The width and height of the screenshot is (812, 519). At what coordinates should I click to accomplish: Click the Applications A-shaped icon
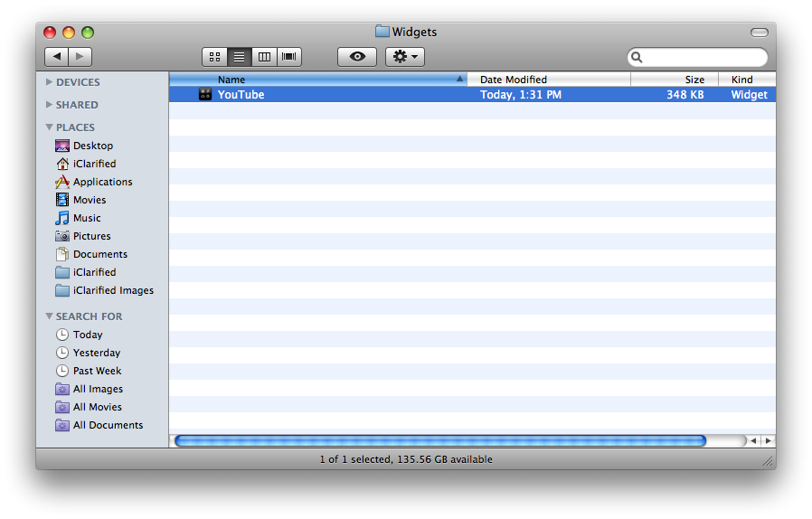(62, 182)
